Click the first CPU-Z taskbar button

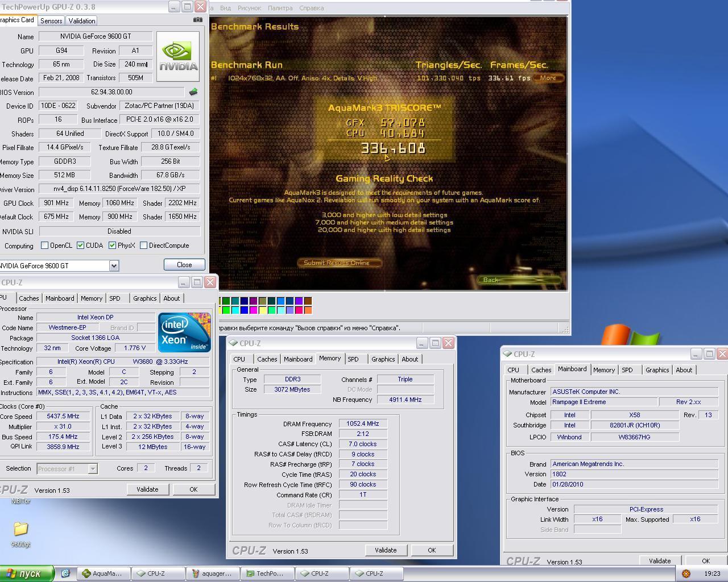(x=158, y=573)
